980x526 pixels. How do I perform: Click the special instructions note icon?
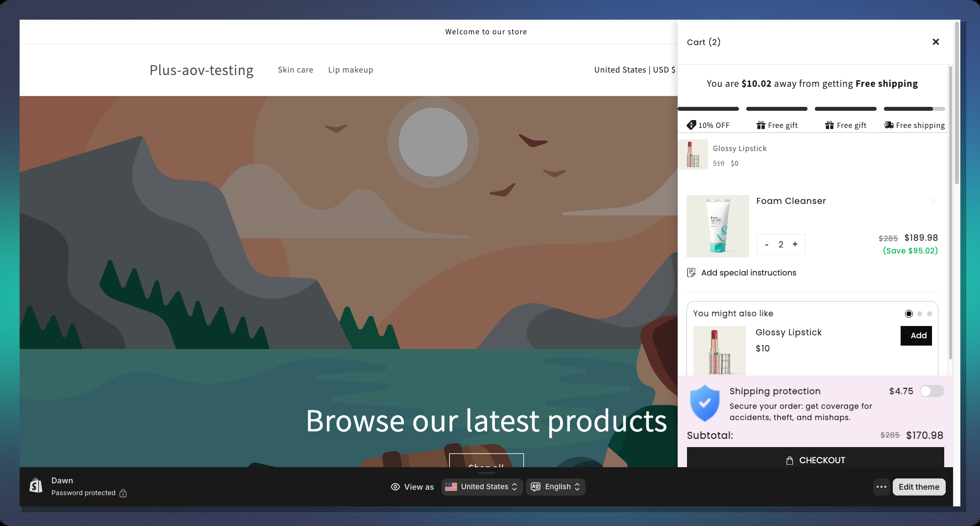tap(691, 273)
